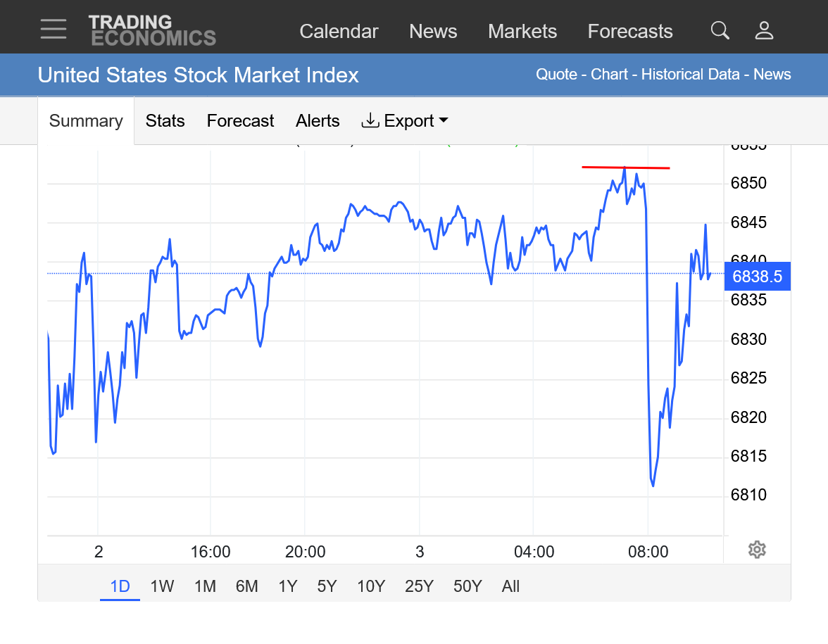Open chart settings gear icon
Viewport: 828px width, 644px height.
coord(757,550)
